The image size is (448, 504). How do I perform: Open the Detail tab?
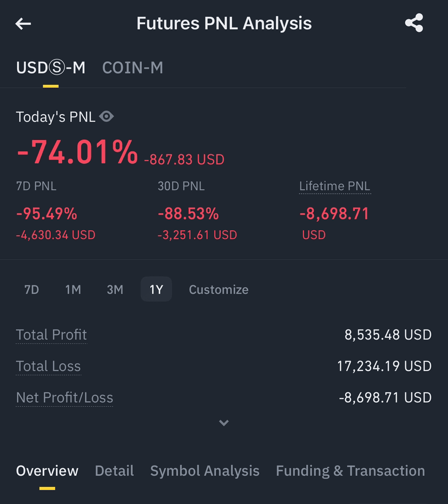point(115,471)
